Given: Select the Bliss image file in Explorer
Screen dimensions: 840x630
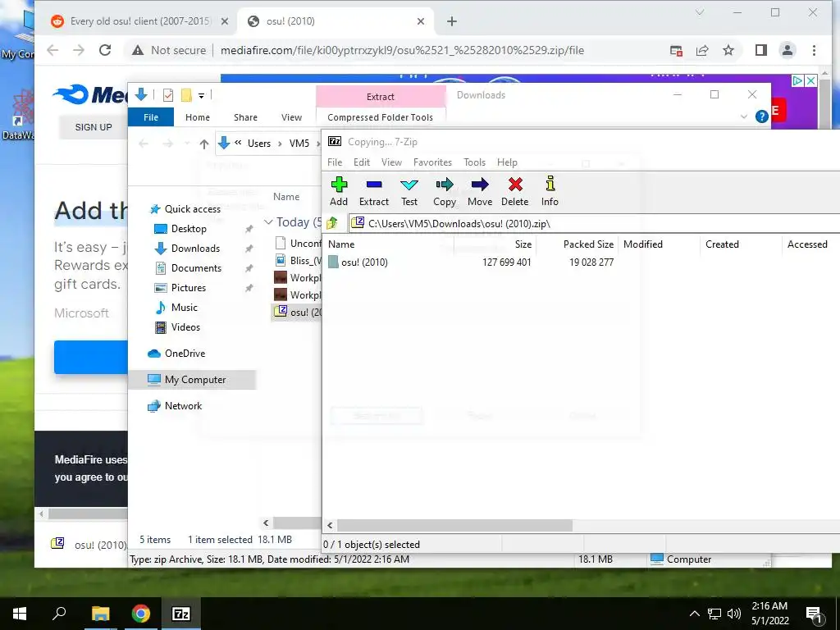Looking at the screenshot, I should 298,261.
